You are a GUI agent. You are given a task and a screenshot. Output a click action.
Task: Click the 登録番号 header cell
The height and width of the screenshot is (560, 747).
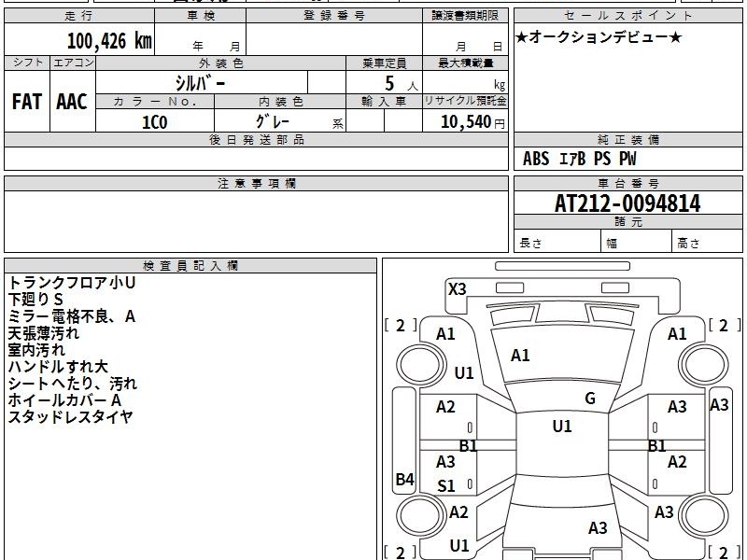click(334, 16)
